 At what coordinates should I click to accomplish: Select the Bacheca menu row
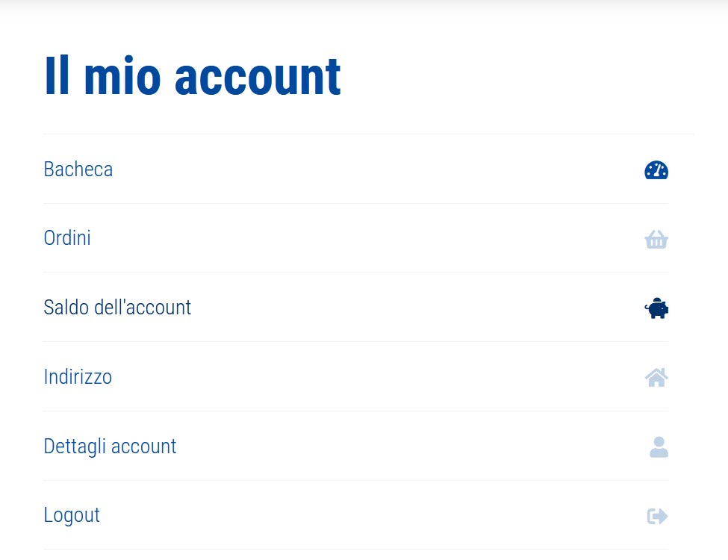point(355,169)
